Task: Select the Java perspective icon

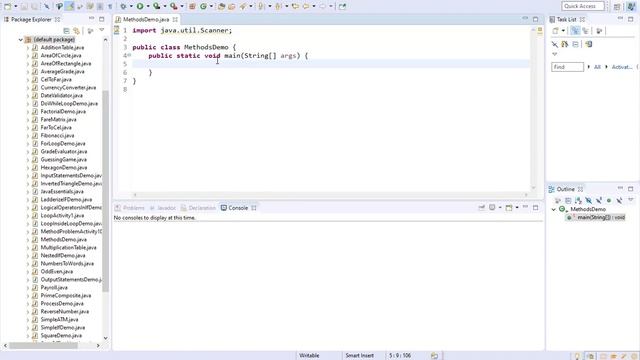Action: [631, 6]
